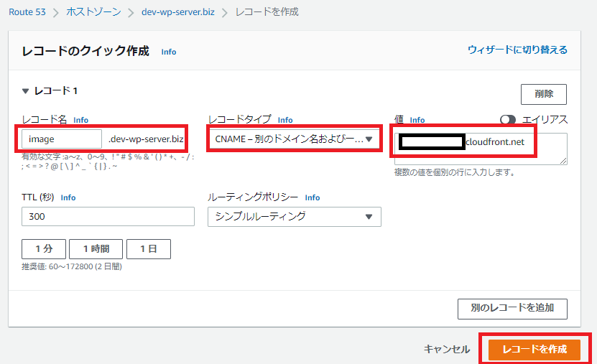Open the ルーティングポリシー dropdown

(294, 217)
